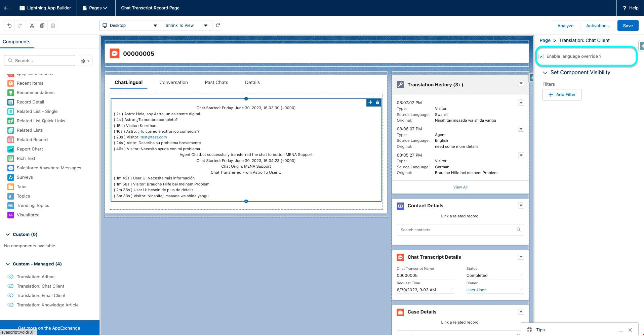The height and width of the screenshot is (335, 644).
Task: Delete the selected Chat Client component
Action: (377, 102)
